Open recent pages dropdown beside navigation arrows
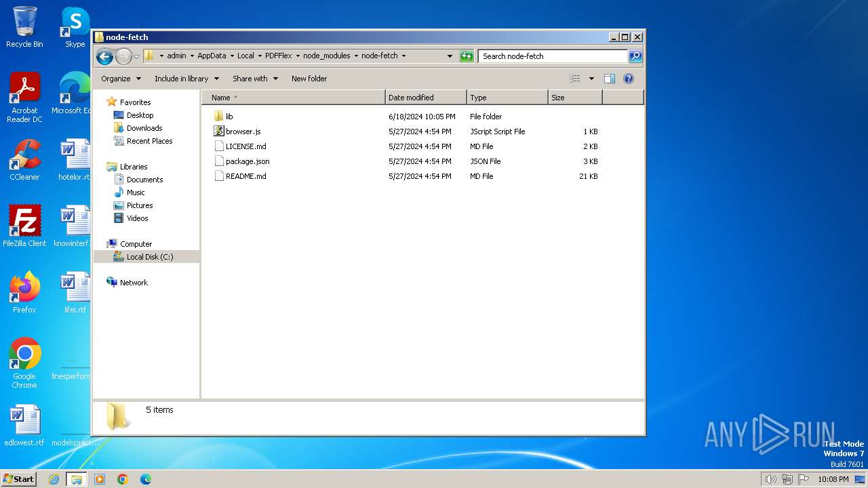This screenshot has height=488, width=868. coord(136,56)
